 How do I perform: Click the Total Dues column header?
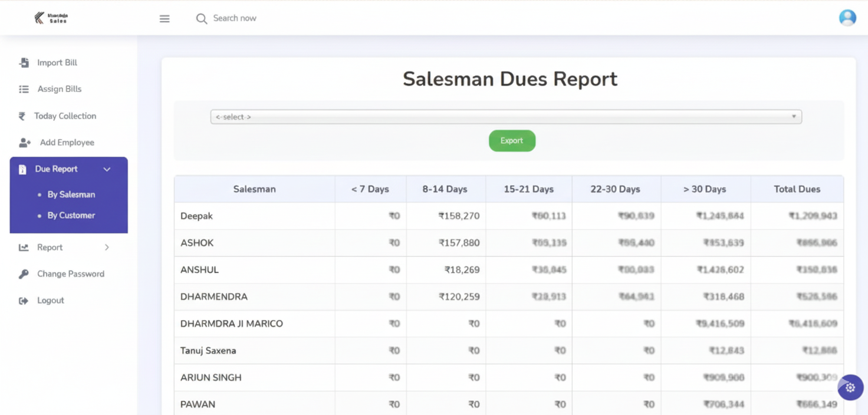(797, 189)
